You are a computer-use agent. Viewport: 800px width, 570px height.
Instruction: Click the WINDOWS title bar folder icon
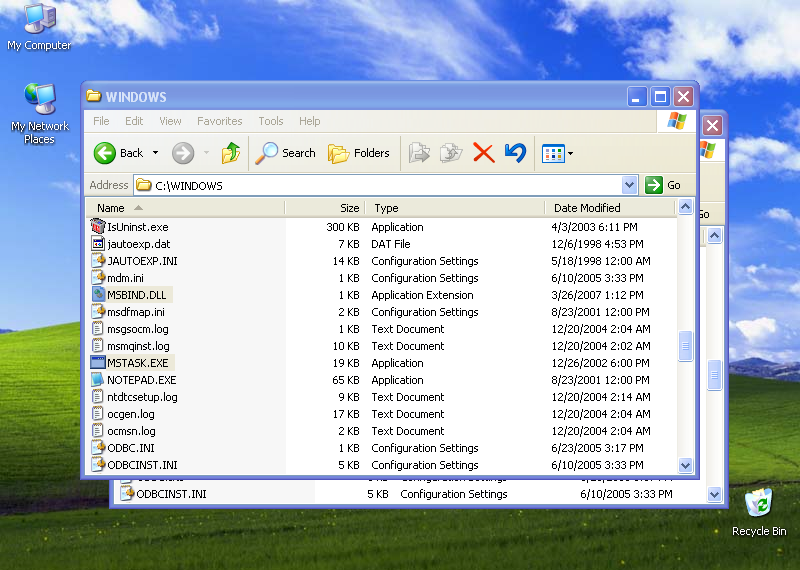[x=93, y=96]
